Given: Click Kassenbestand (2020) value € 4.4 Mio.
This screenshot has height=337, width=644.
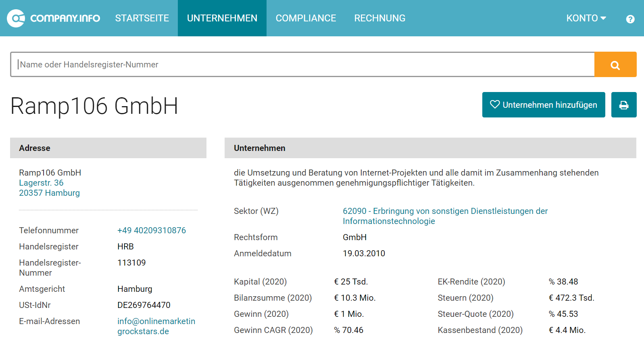Looking at the screenshot, I should coord(567,330).
